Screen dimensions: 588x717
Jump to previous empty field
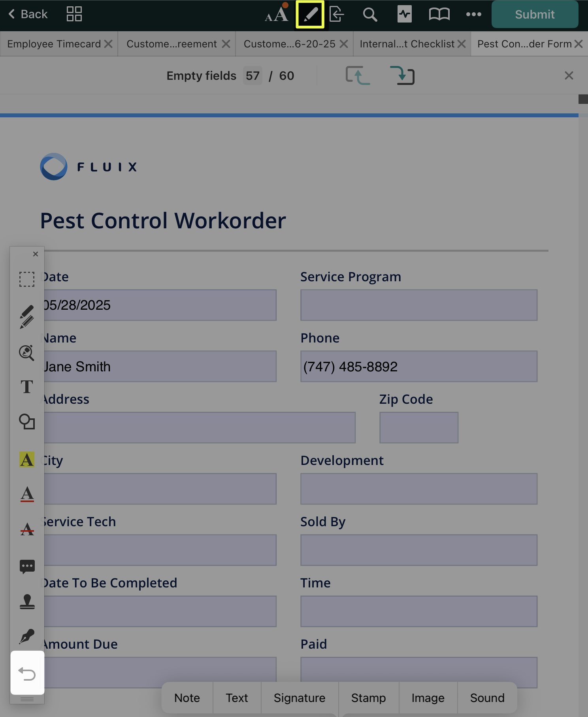click(x=358, y=75)
